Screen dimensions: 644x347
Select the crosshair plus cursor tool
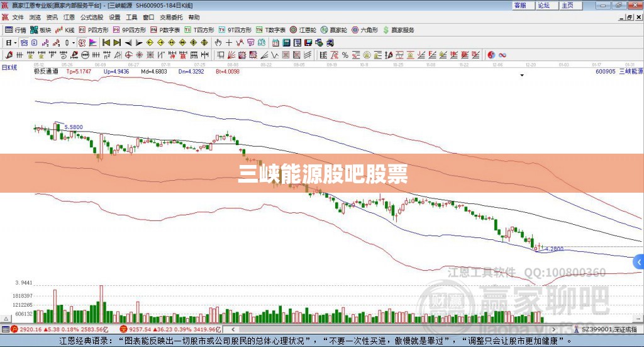tap(229, 43)
